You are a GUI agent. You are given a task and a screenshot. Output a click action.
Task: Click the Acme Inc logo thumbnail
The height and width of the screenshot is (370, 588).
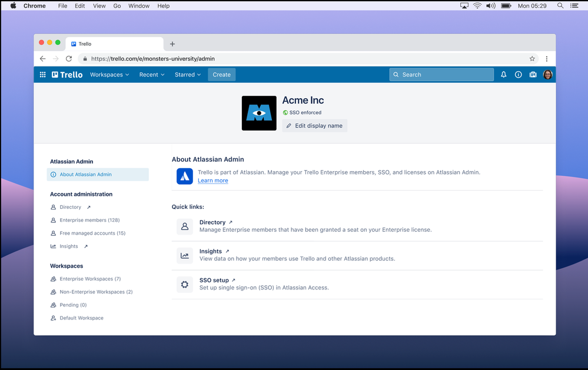(x=259, y=113)
